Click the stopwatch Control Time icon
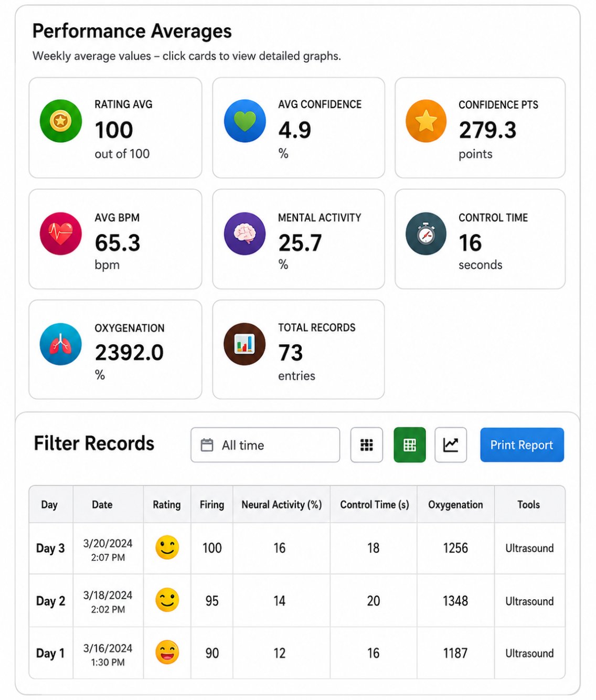 (x=426, y=234)
